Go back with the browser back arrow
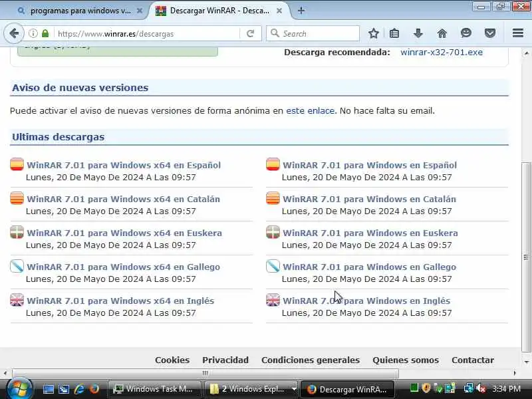Image resolution: width=532 pixels, height=399 pixels. 14,34
